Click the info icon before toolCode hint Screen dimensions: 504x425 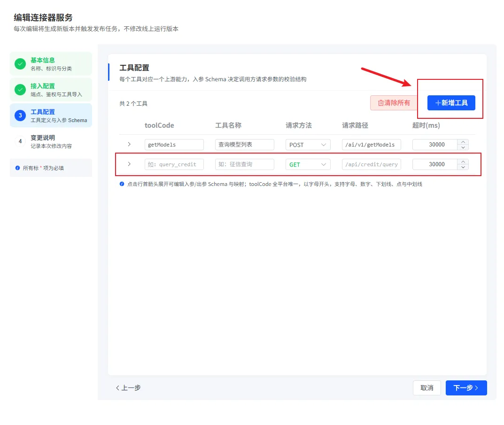122,184
